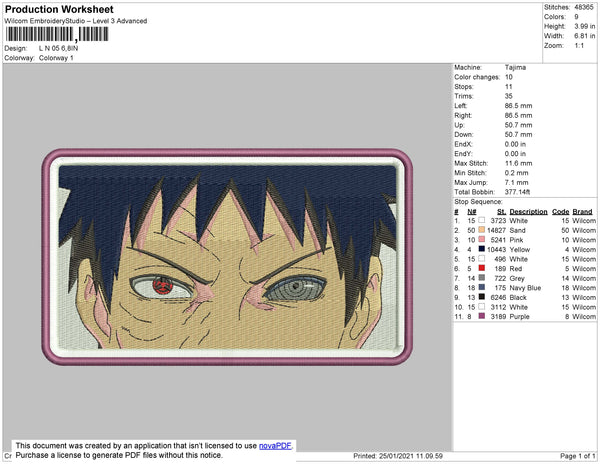Select the Purple color swatch
The image size is (600, 464).
tap(481, 316)
